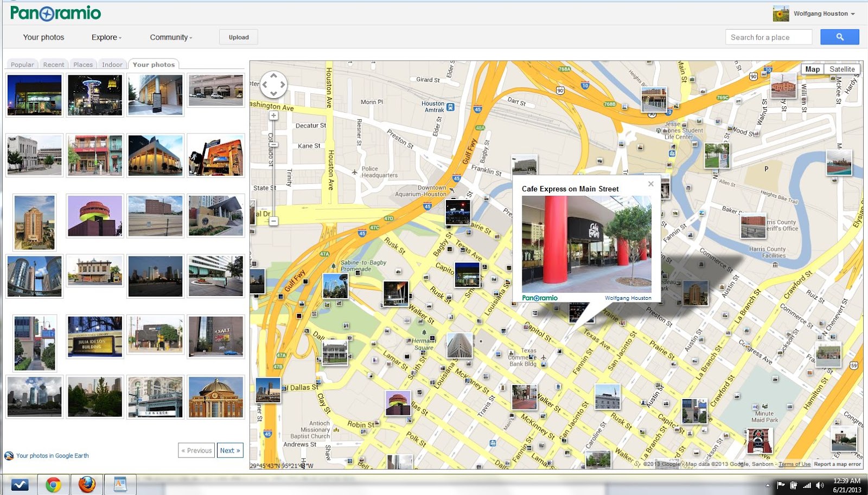Open the Cafe Express photo in the popup
Viewport: 868px width, 495px height.
[586, 244]
